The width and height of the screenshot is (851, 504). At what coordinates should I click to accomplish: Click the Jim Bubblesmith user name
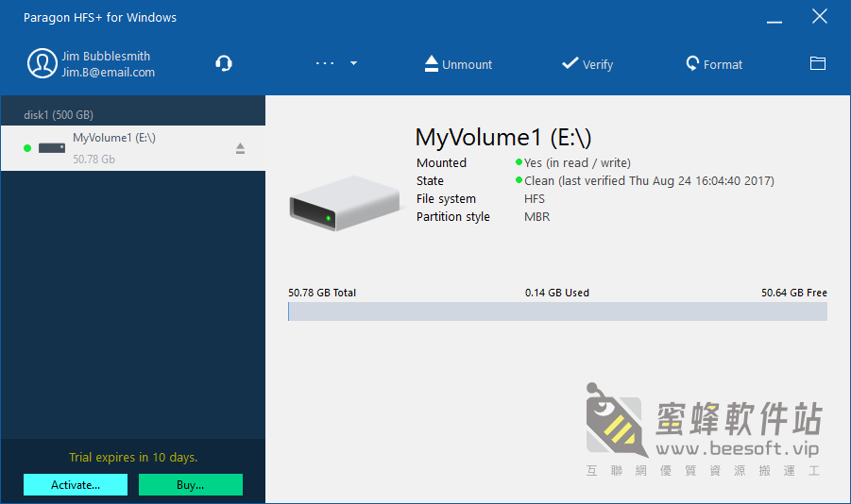106,56
